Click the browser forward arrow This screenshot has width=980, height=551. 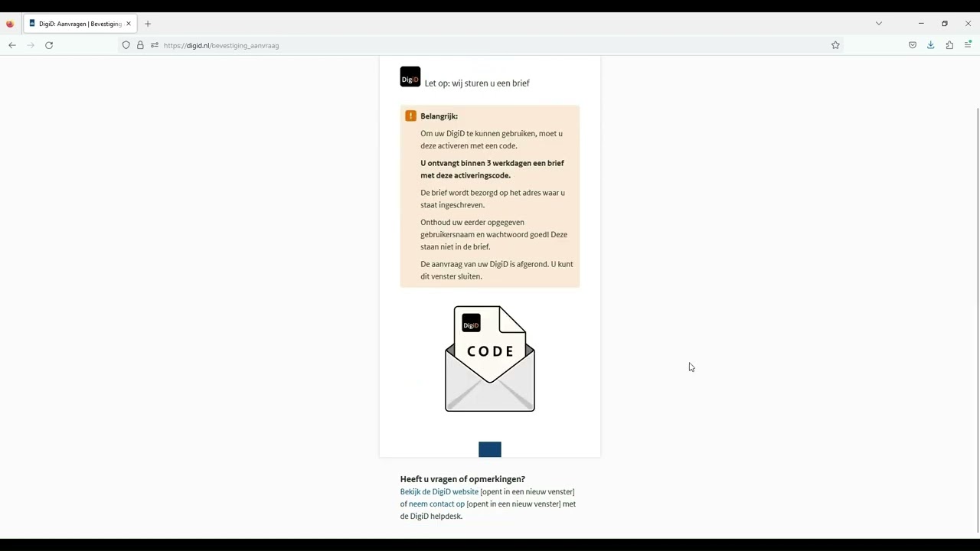tap(31, 45)
